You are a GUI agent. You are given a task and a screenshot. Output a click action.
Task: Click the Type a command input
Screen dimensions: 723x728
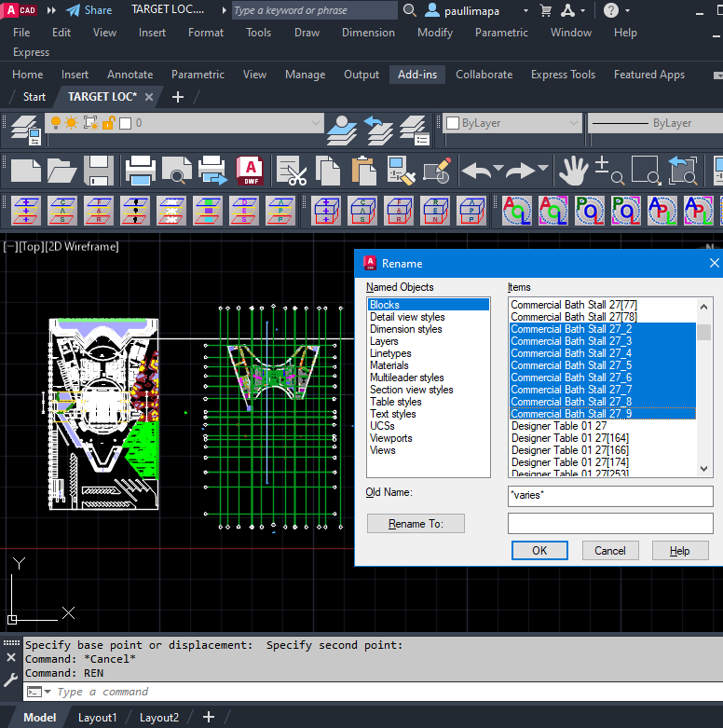click(x=371, y=692)
